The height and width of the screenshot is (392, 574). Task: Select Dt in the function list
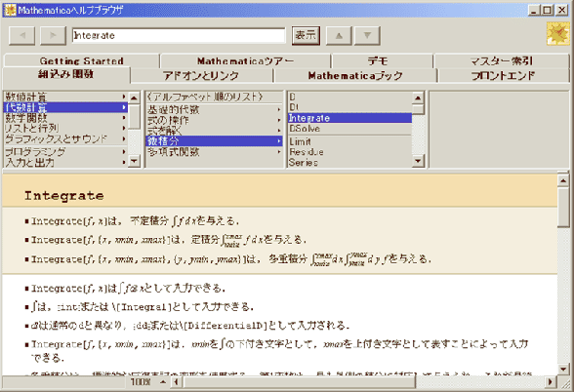click(349, 107)
